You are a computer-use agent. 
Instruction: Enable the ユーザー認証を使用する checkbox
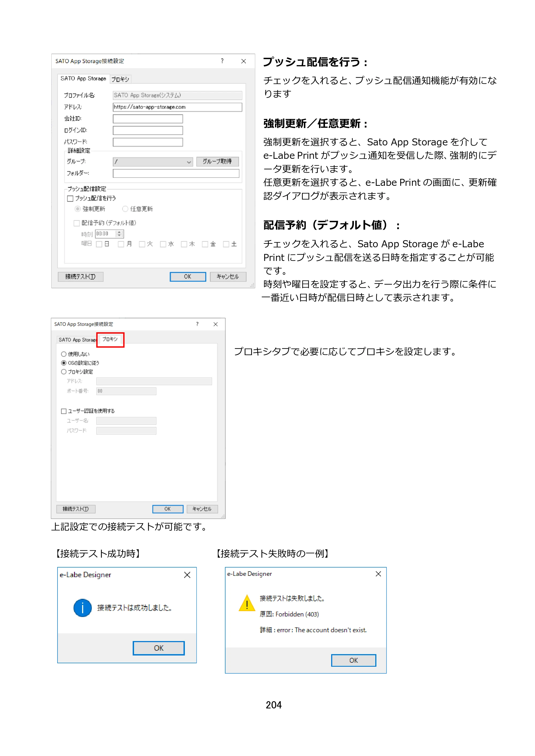click(x=64, y=411)
